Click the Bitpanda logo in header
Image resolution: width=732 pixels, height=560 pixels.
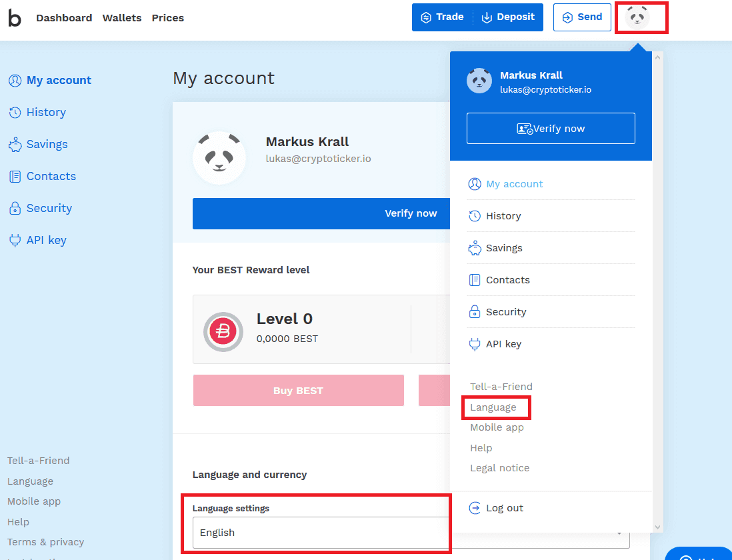click(x=15, y=18)
